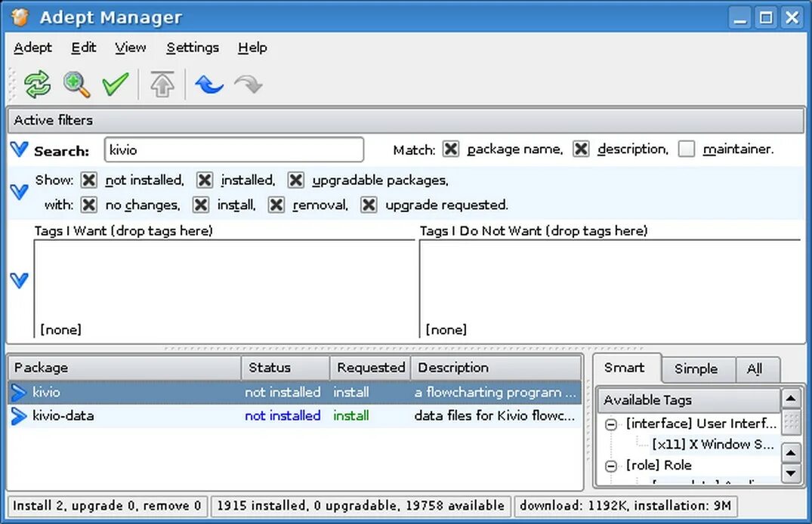Click the Tags I Want drop area
This screenshot has height=524, width=812.
[224, 288]
